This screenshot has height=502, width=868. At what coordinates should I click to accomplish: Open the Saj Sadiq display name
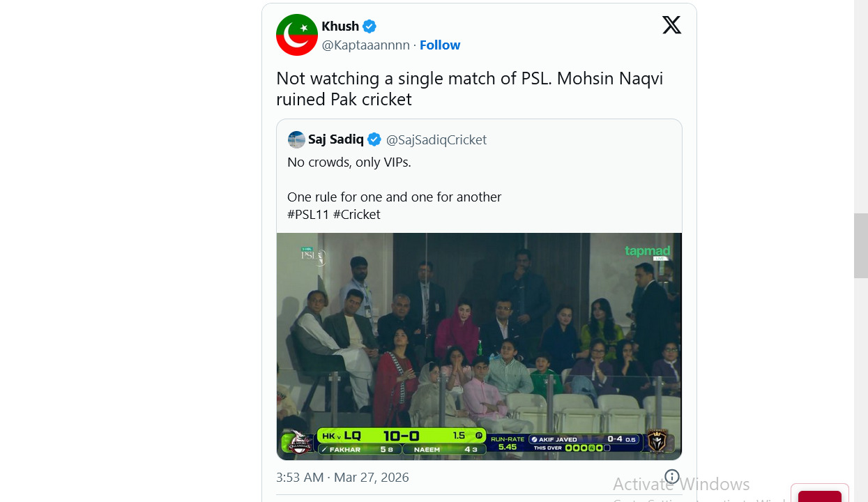point(336,139)
